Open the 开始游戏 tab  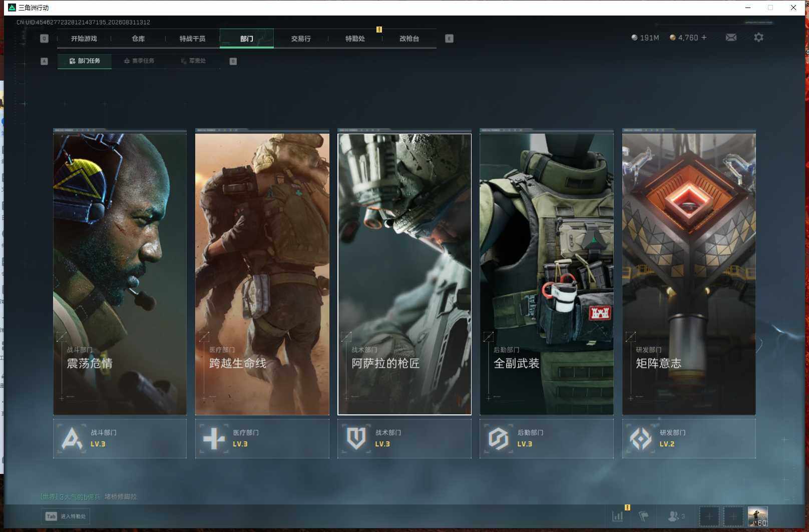click(x=84, y=39)
